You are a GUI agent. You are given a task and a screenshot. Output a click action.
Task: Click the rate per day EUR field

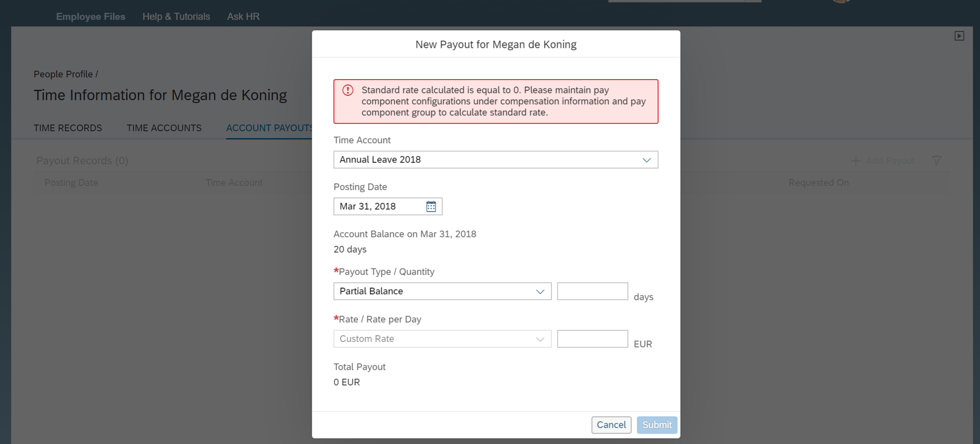click(593, 339)
